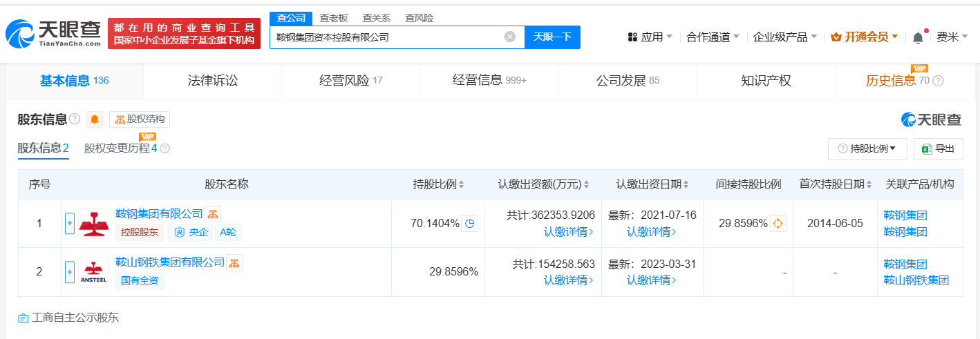This screenshot has width=980, height=339.
Task: Click into the company search input field
Action: pos(387,37)
